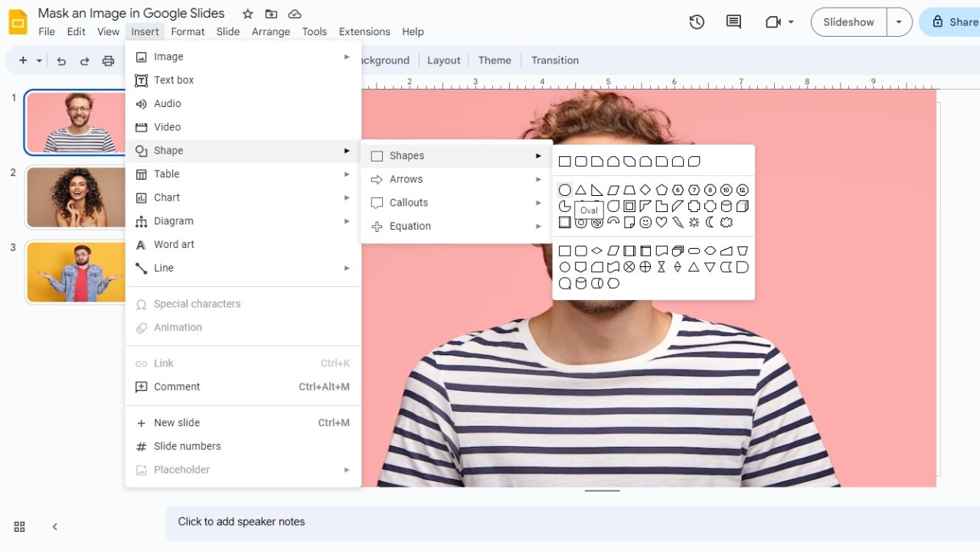Open the Format menu
Image resolution: width=980 pixels, height=551 pixels.
188,31
